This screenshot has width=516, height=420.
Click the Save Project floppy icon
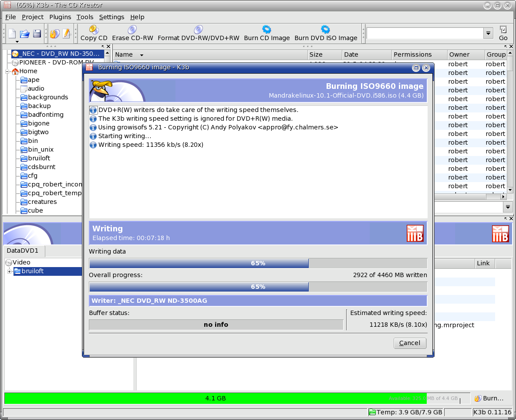click(x=37, y=34)
